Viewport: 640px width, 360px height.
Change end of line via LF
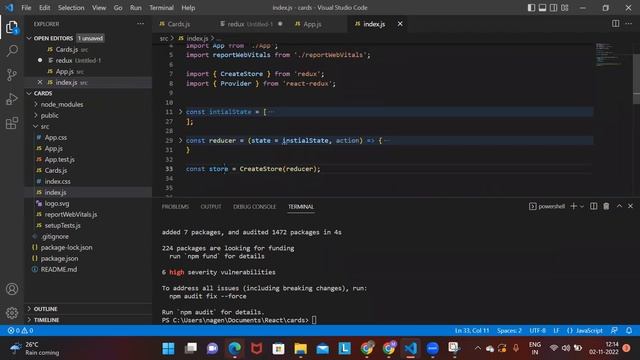coord(556,331)
